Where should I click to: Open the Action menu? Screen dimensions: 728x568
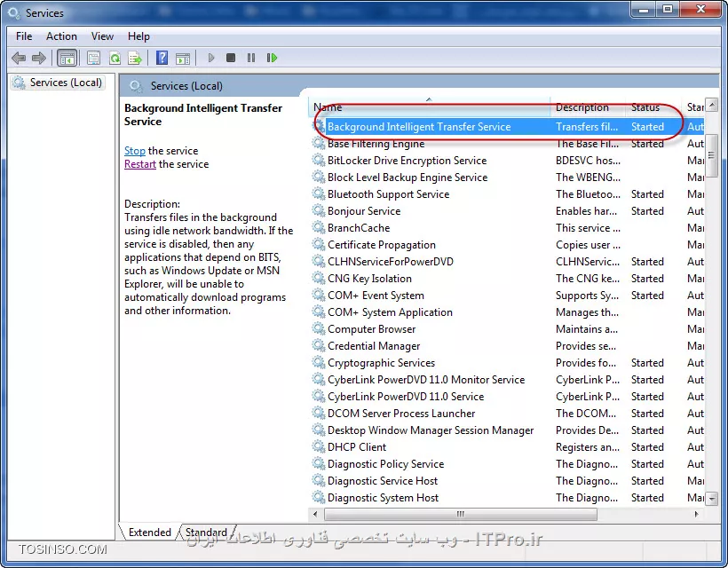[61, 36]
